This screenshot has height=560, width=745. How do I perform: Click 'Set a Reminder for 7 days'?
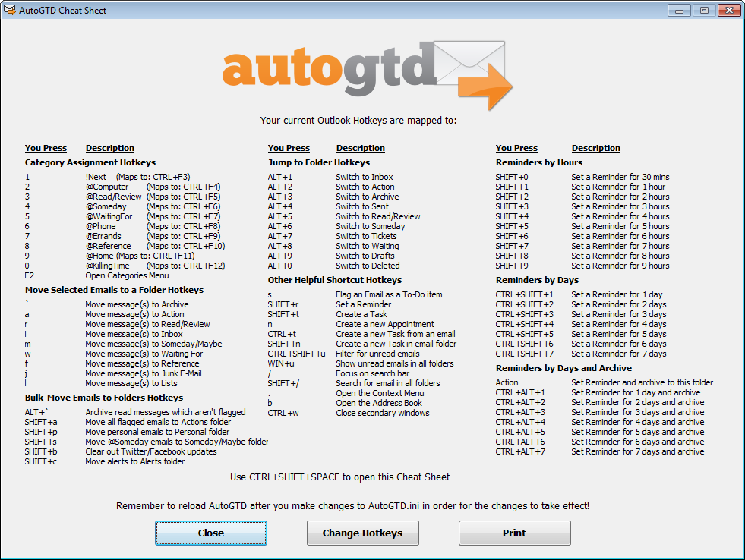[619, 354]
